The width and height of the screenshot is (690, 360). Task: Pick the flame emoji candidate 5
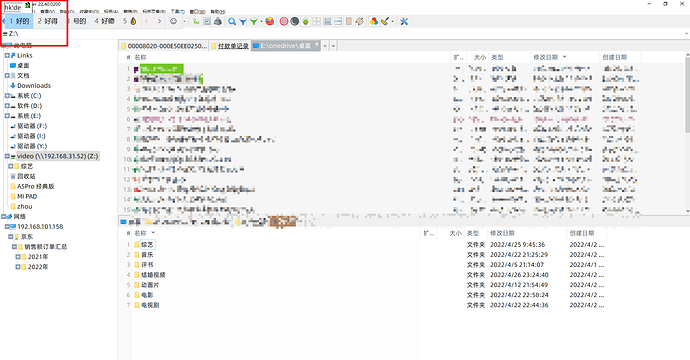(130, 21)
